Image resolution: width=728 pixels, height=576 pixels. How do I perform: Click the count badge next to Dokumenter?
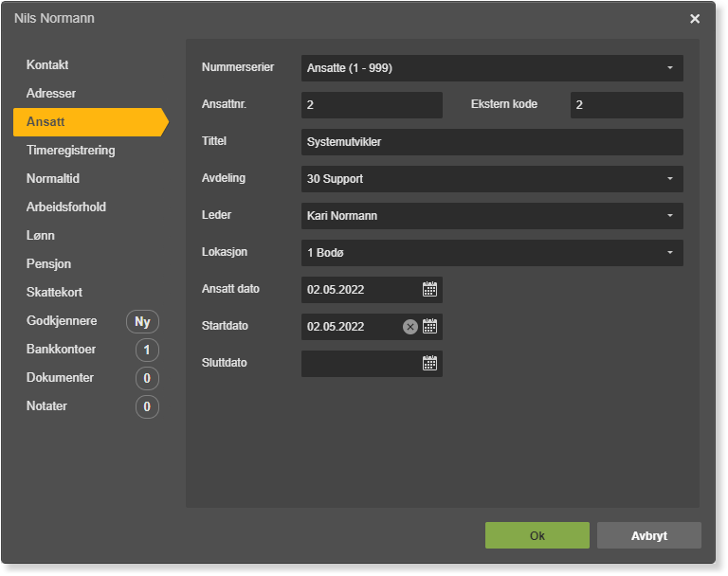tap(147, 378)
